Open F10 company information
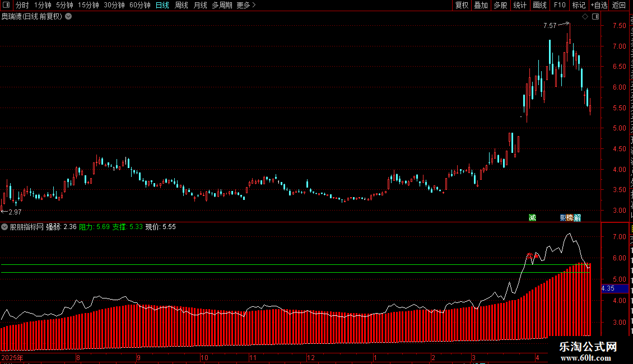The image size is (633, 364). 560,5
